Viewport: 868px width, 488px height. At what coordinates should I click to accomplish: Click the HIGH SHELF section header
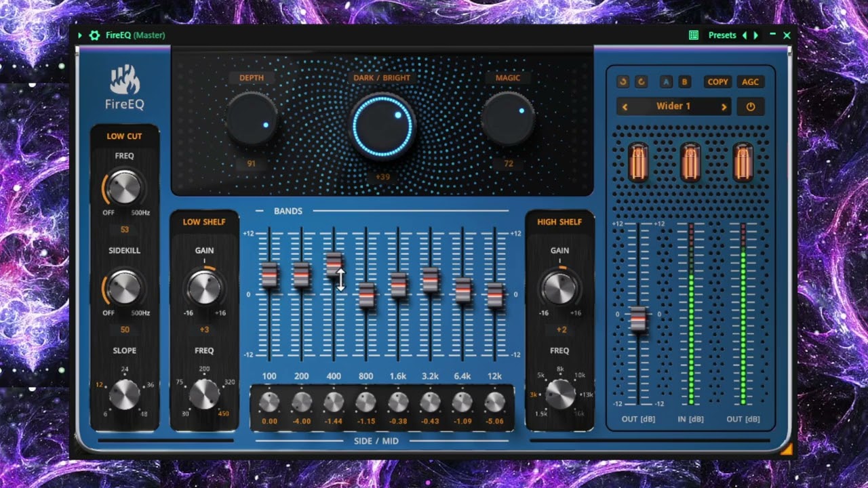pyautogui.click(x=559, y=222)
